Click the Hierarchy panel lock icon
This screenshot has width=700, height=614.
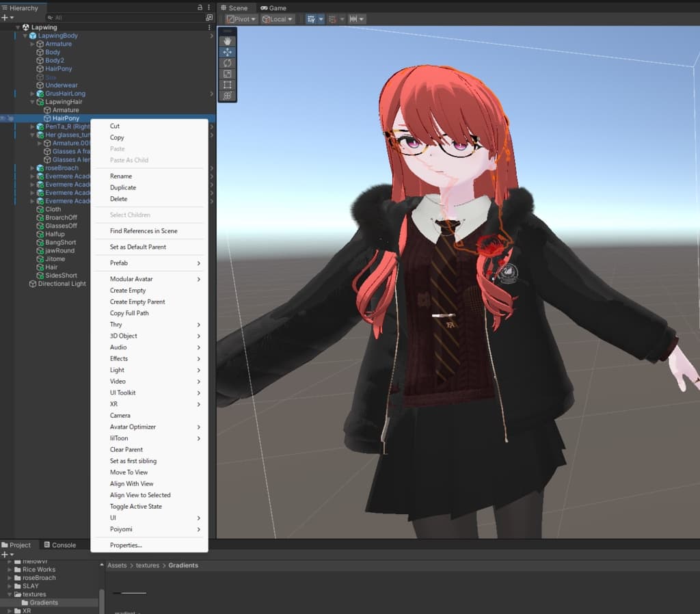(200, 8)
